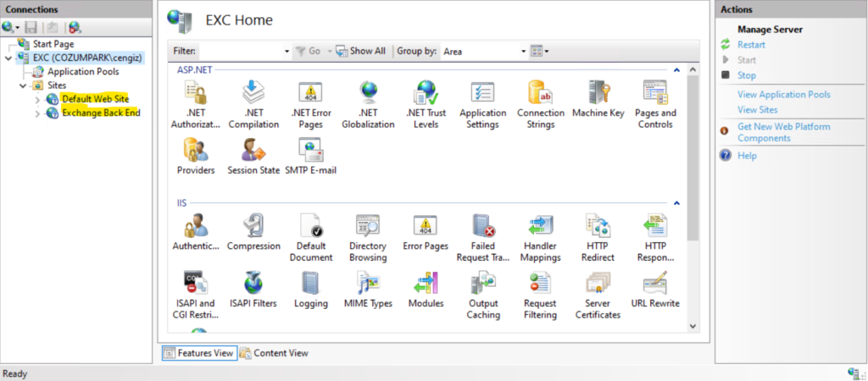Open Logging feature
Image resolution: width=868 pixels, height=381 pixels.
[x=310, y=290]
